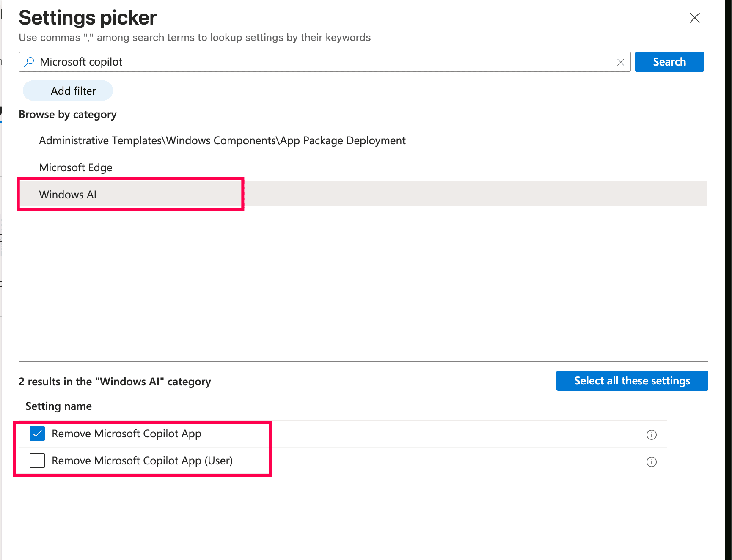Browse the Windows AI category
The height and width of the screenshot is (560, 732).
pos(67,194)
